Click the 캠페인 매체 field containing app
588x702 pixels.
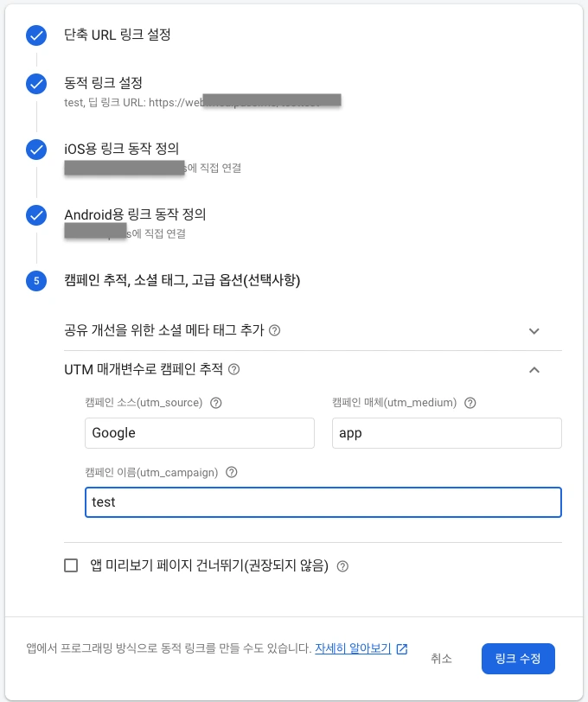446,433
